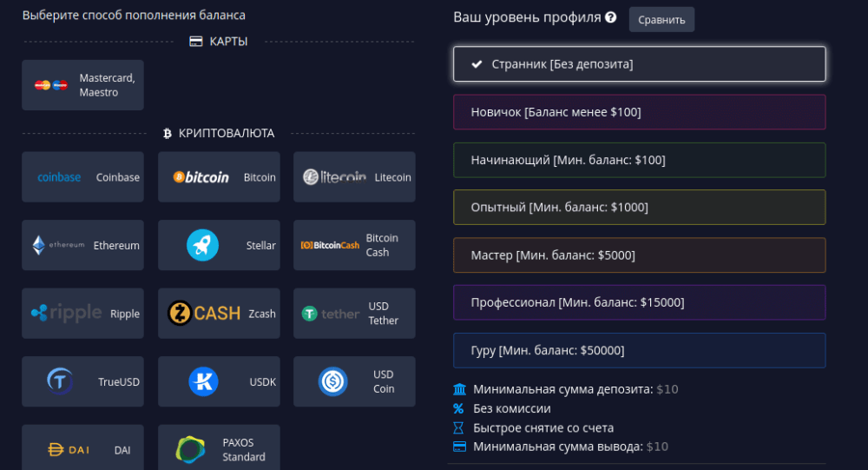Select DAI payment option
868x470 pixels.
click(82, 449)
